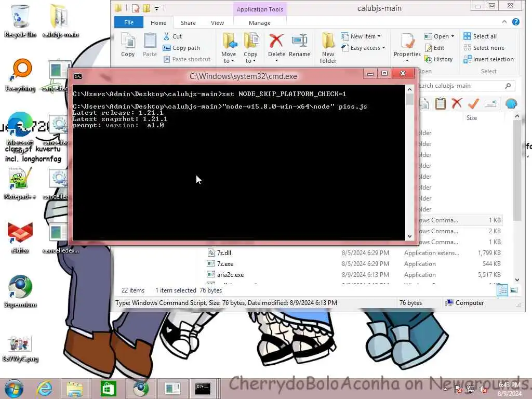Viewport: 532px width, 399px height.
Task: Open the Start button on taskbar
Action: 14,389
